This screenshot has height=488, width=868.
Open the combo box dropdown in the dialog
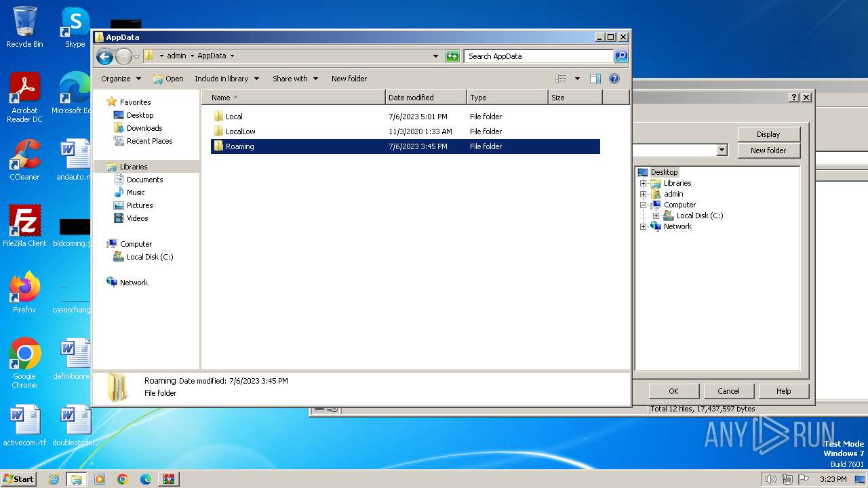click(x=722, y=150)
